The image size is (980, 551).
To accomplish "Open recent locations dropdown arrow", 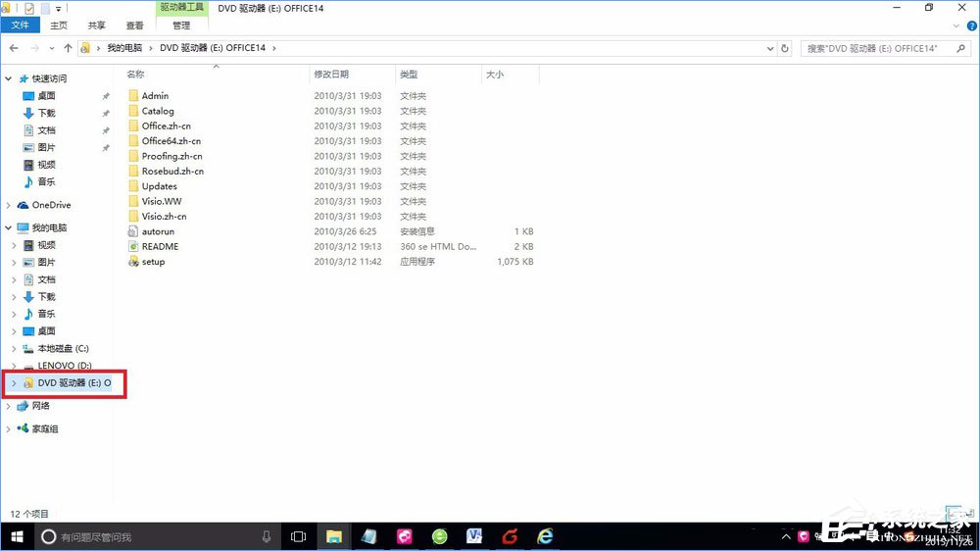I will tap(51, 48).
